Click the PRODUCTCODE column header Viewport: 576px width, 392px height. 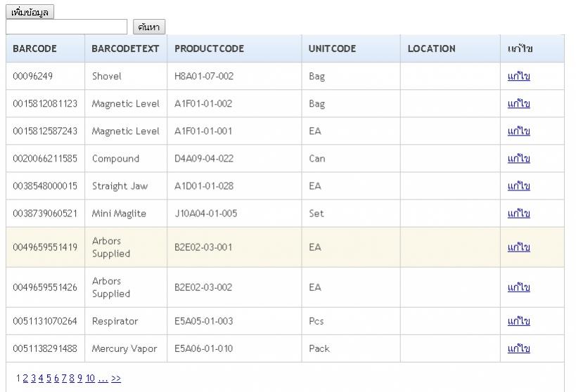(209, 49)
